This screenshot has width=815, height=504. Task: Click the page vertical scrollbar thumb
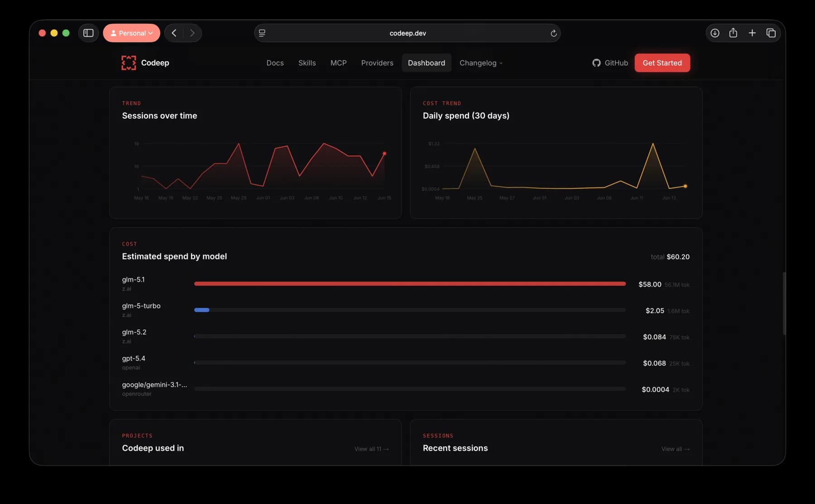coord(784,303)
